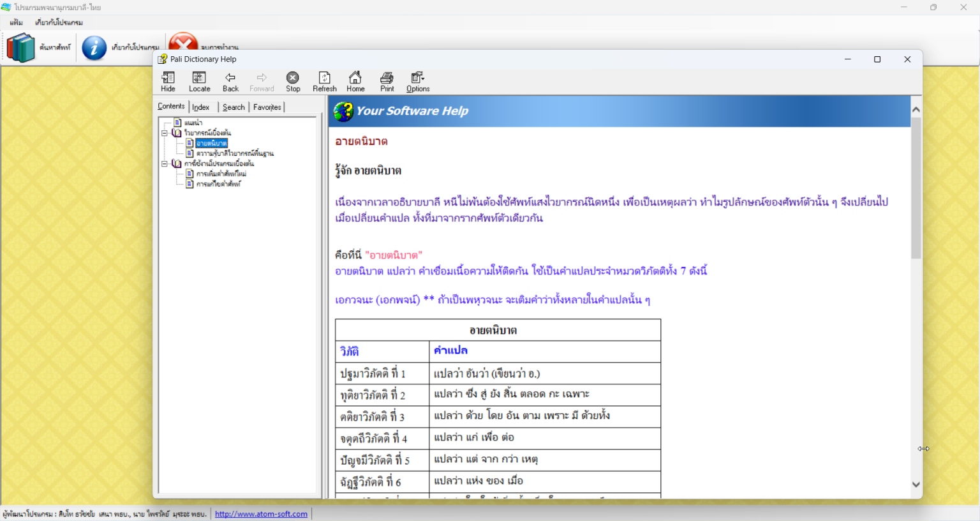The image size is (980, 521).
Task: Click the Locate button in help toolbar
Action: pyautogui.click(x=199, y=80)
